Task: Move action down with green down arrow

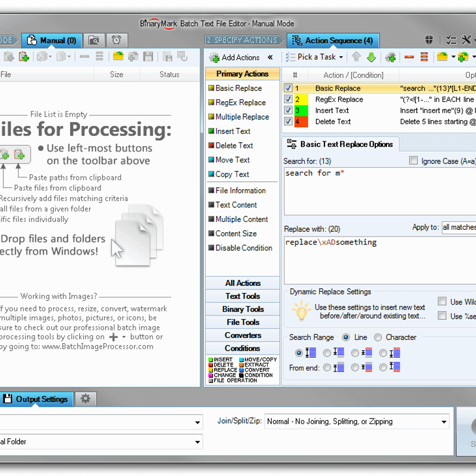Action: 371,58
